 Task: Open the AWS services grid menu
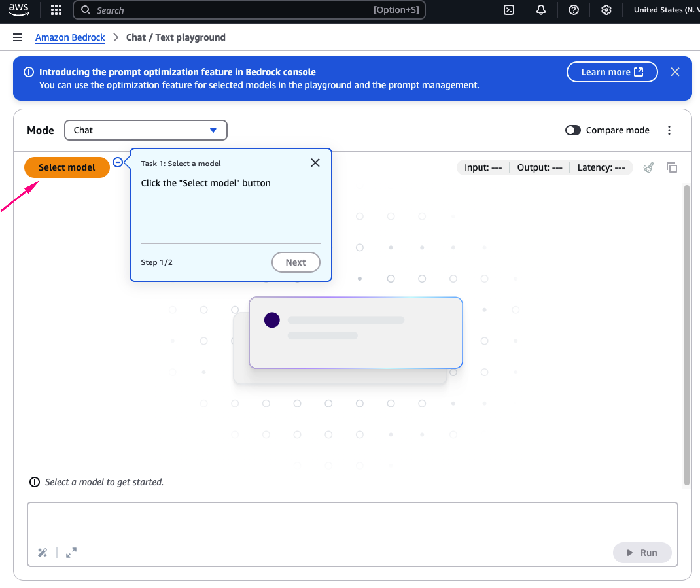56,10
